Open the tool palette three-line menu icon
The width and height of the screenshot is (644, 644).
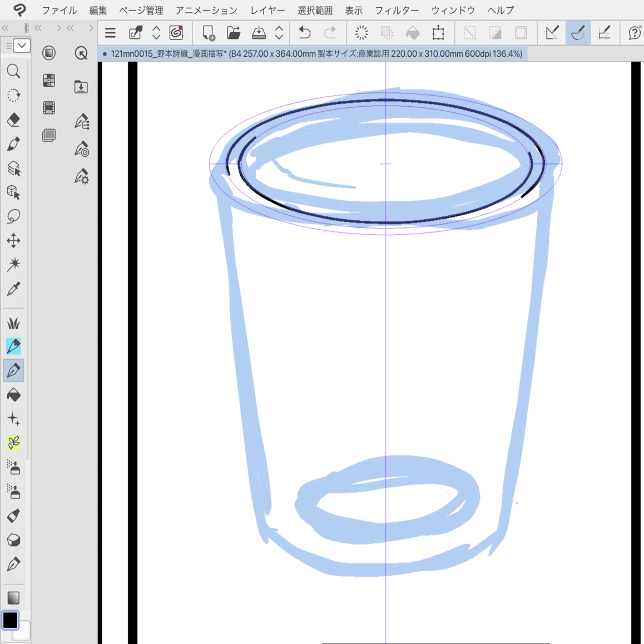pyautogui.click(x=9, y=46)
